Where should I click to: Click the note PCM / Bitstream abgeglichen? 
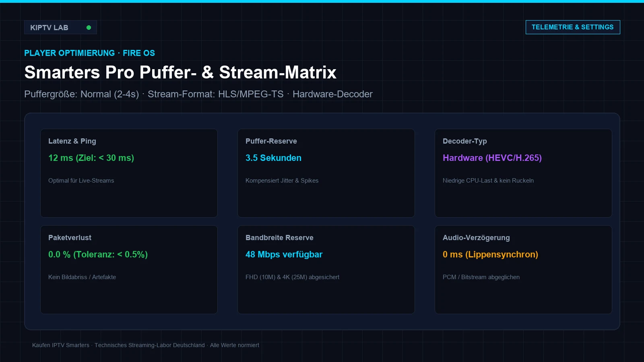point(481,277)
